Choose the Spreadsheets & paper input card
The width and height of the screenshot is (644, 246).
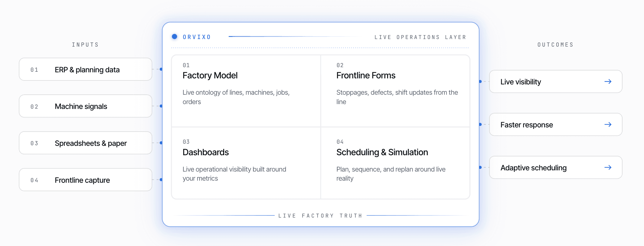pos(86,143)
